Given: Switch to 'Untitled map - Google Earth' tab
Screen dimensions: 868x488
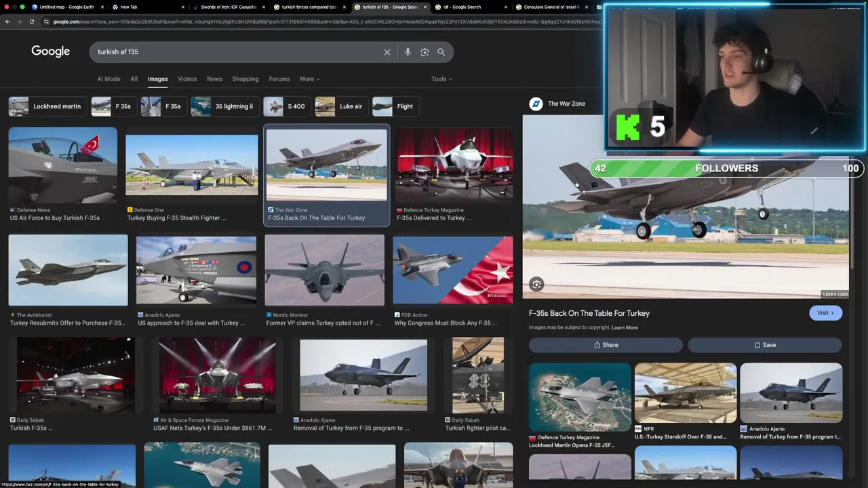Looking at the screenshot, I should coord(66,7).
